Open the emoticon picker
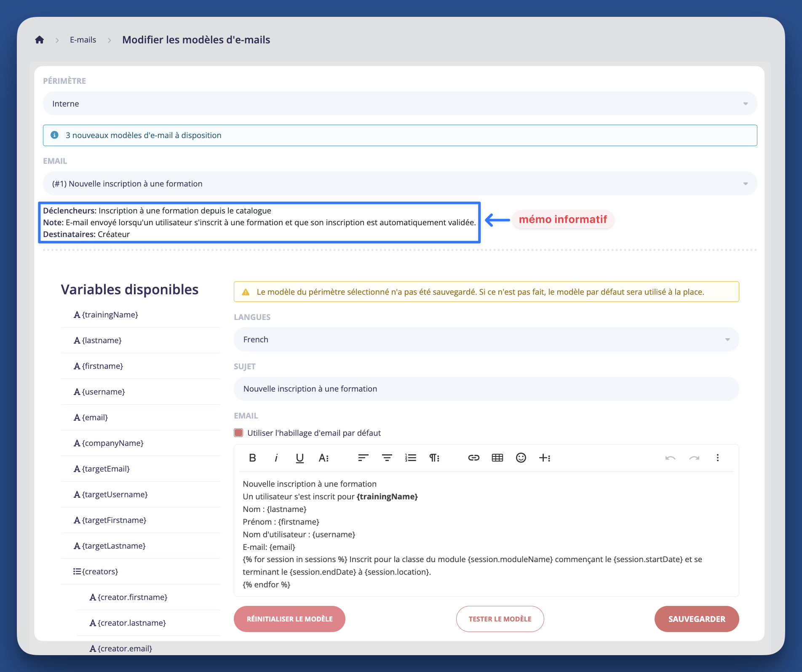Viewport: 802px width, 672px height. pos(521,458)
